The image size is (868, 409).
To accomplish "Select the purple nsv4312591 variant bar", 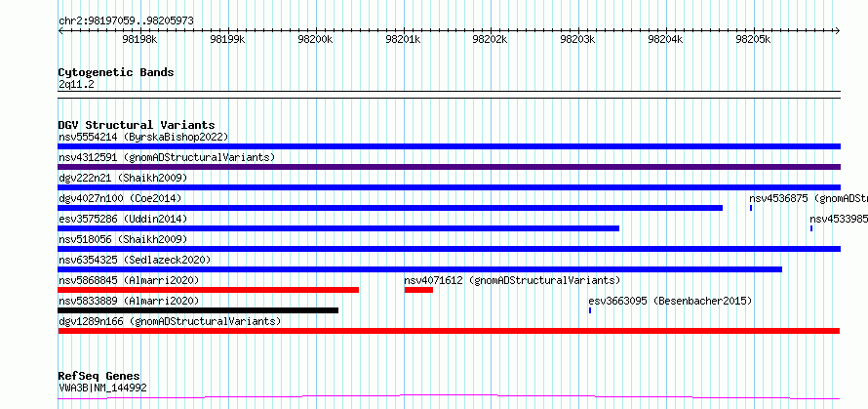I will coord(449,167).
